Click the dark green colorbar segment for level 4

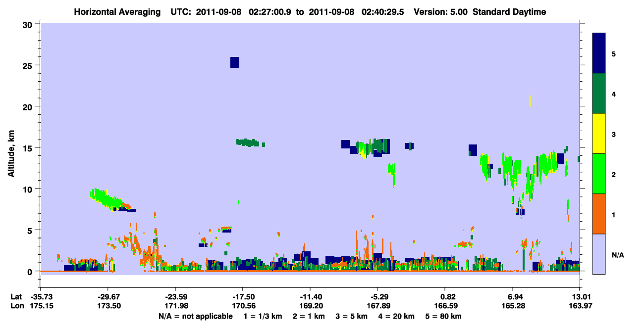[x=599, y=94]
